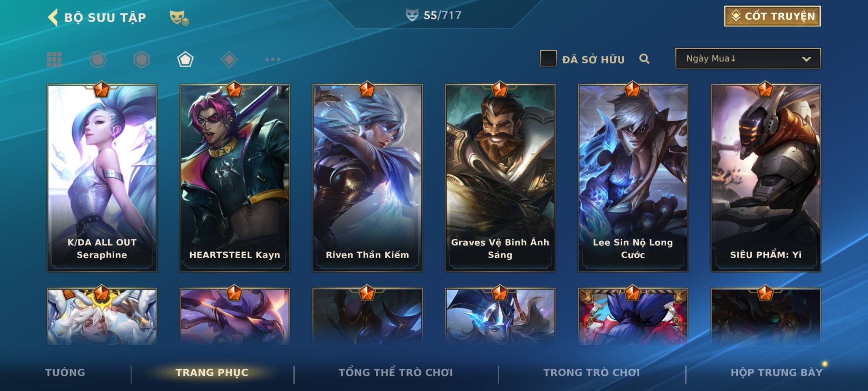
Task: Filter by the circular hexagon rarity icon
Action: click(98, 59)
